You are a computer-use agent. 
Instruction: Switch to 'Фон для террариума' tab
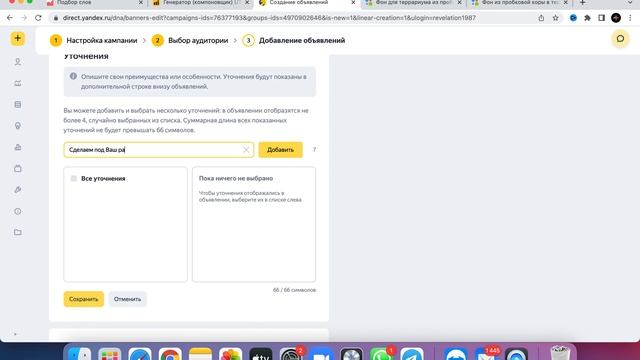pos(413,3)
